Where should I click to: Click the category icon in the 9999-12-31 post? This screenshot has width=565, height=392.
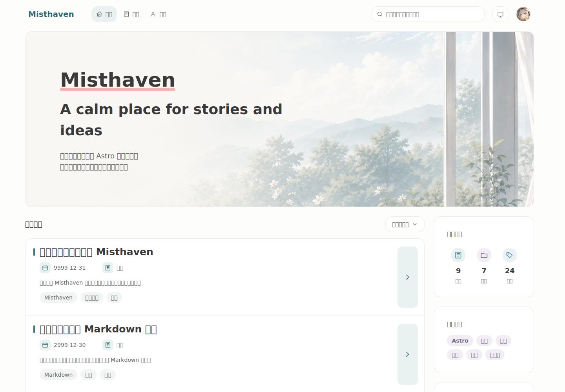click(108, 268)
